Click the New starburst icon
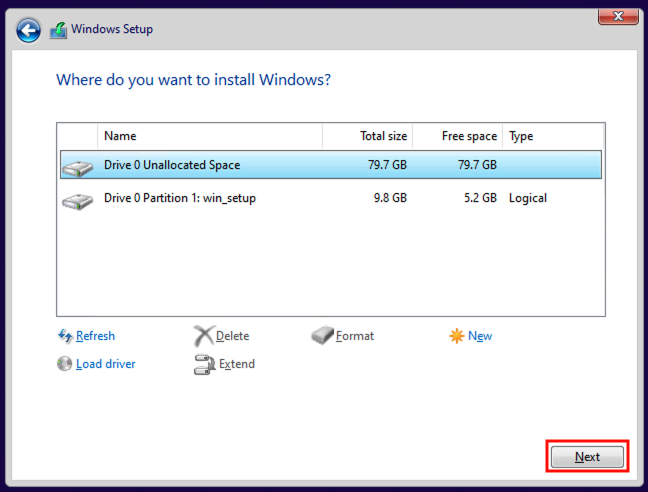Screen dimensions: 648x492 click(457, 336)
